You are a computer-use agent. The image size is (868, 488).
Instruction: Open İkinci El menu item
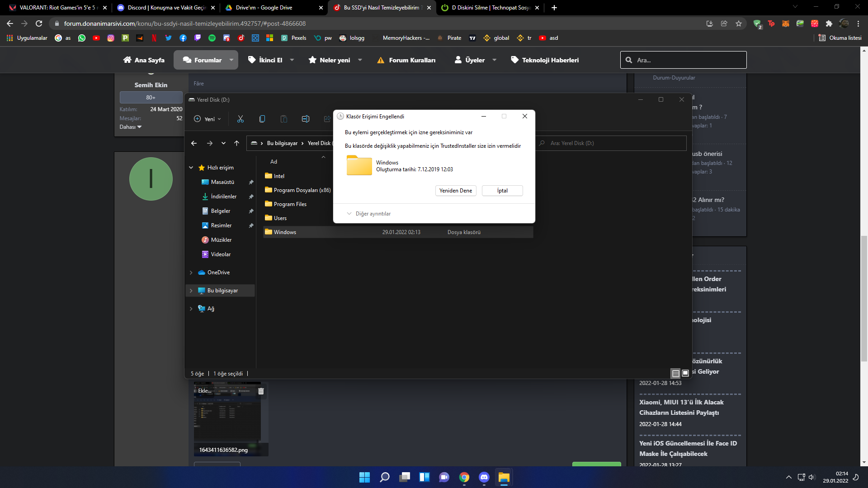pyautogui.click(x=265, y=60)
